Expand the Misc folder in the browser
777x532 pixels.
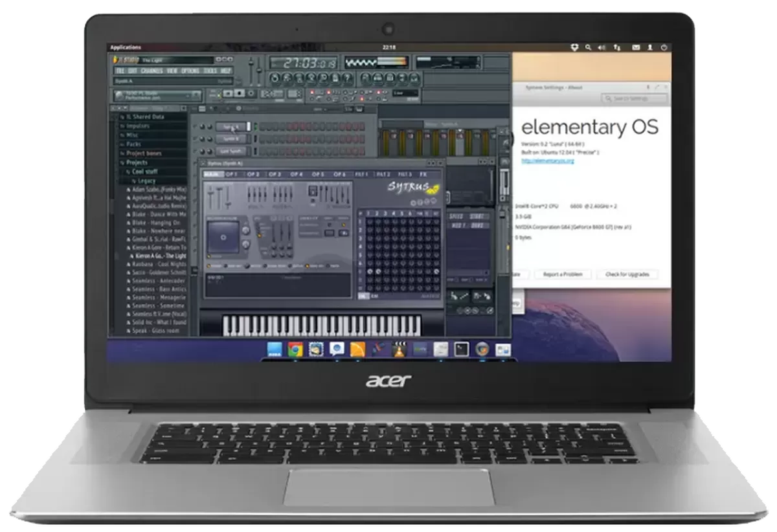pos(132,135)
